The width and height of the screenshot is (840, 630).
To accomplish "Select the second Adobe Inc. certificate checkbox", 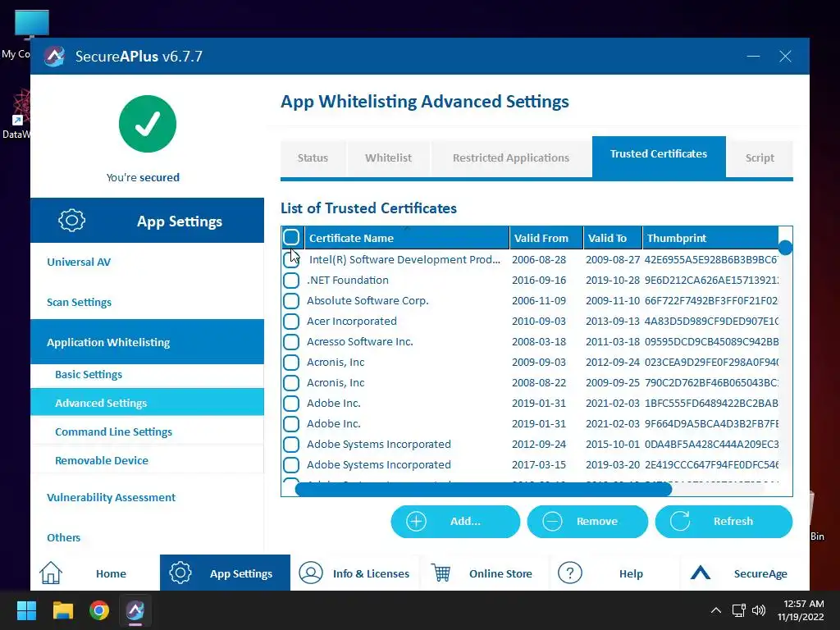I will [291, 424].
